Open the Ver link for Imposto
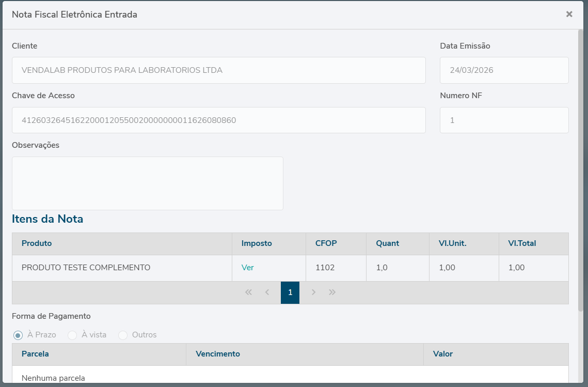The image size is (588, 387). [248, 268]
